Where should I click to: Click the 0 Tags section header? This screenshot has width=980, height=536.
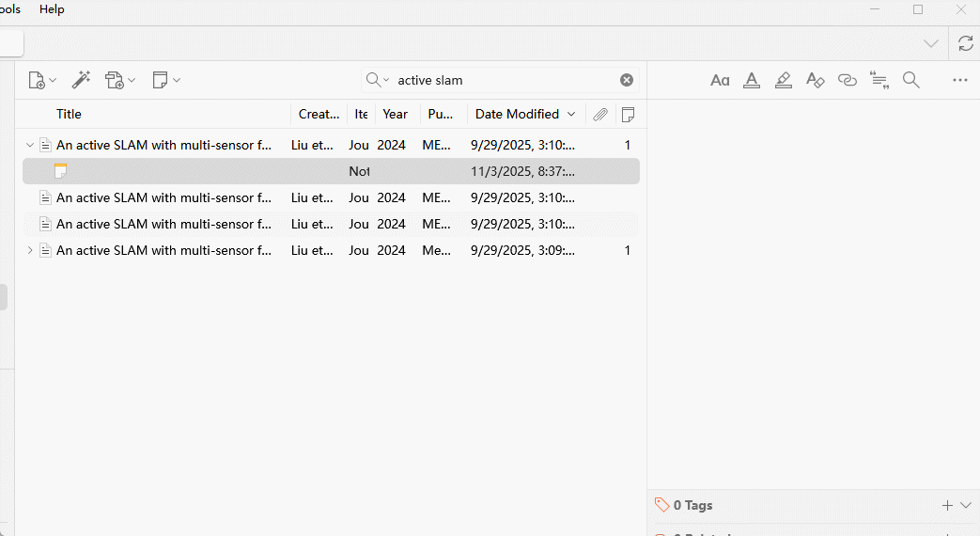tap(692, 505)
